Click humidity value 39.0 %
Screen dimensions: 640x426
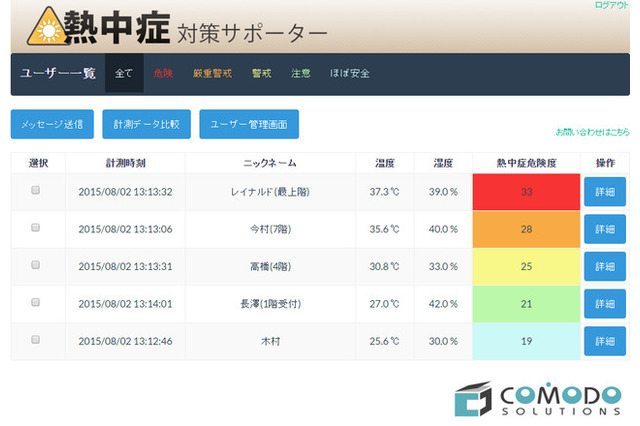pyautogui.click(x=443, y=192)
